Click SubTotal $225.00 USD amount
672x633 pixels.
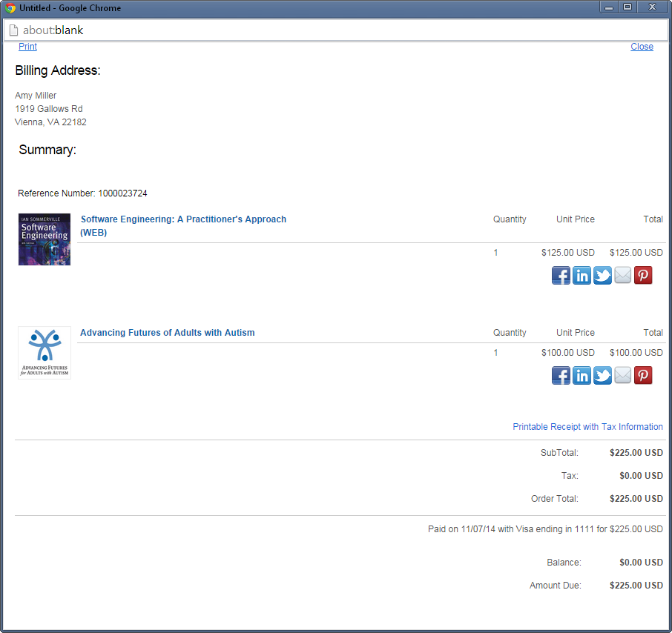pos(636,452)
